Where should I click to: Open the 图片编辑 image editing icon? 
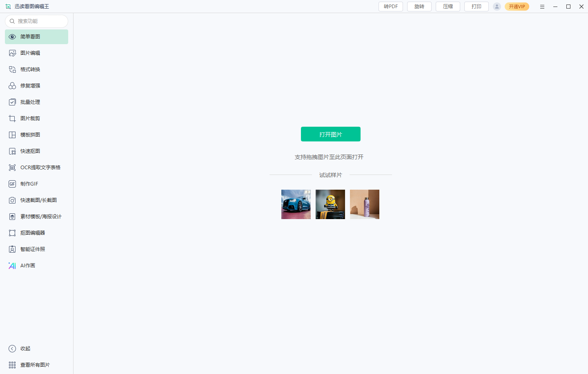(x=12, y=53)
